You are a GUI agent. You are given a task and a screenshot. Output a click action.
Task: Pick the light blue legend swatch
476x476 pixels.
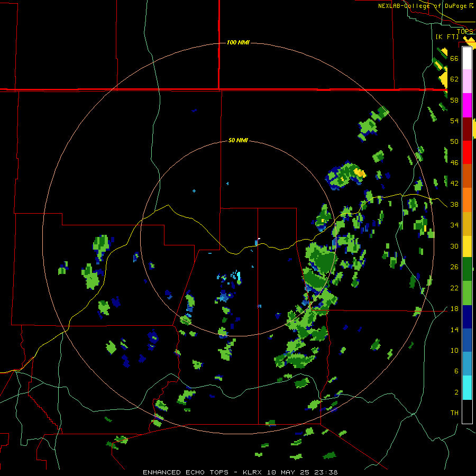point(467,364)
